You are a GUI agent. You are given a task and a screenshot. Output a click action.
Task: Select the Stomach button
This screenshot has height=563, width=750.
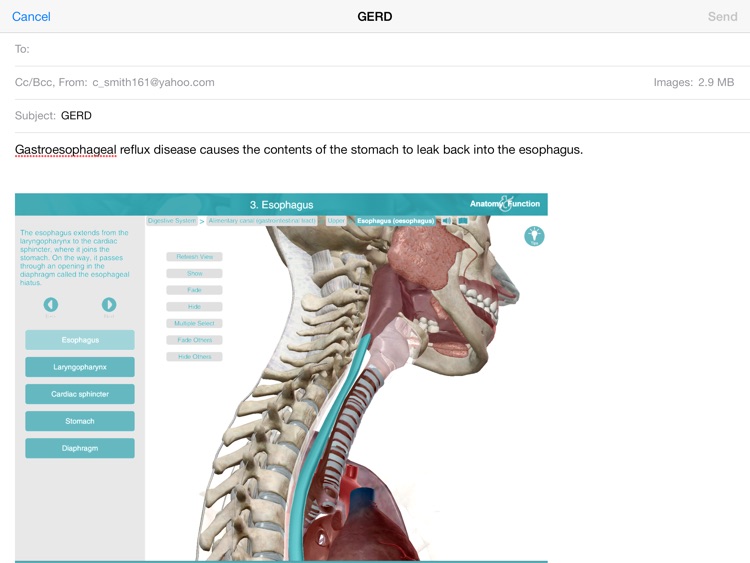click(80, 421)
